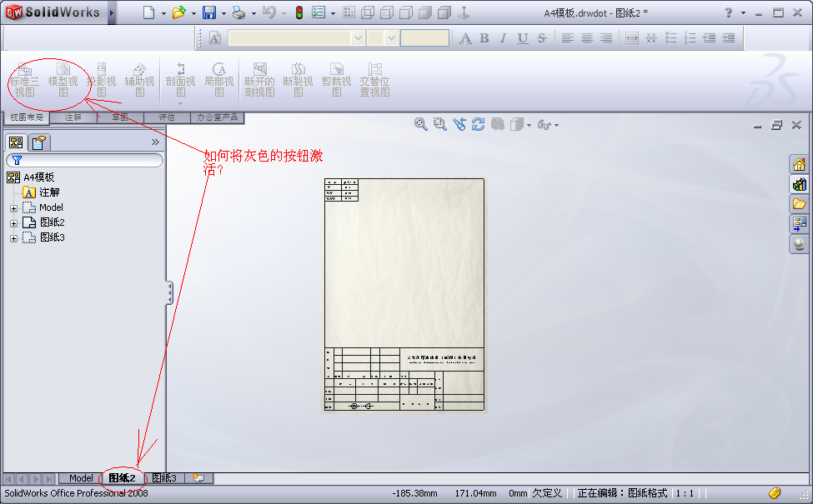Screen dimensions: 813x504
Task: Switch to the 评估 ribbon tab
Action: (x=167, y=117)
